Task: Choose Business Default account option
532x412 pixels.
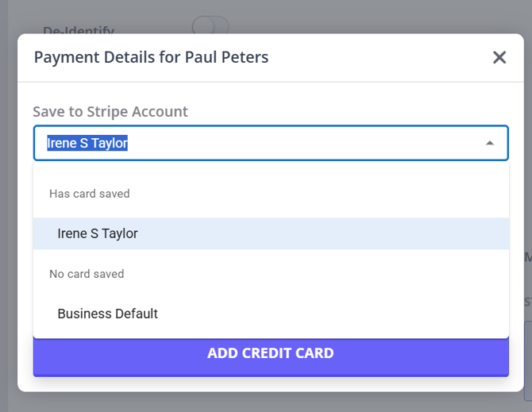Action: 107,314
